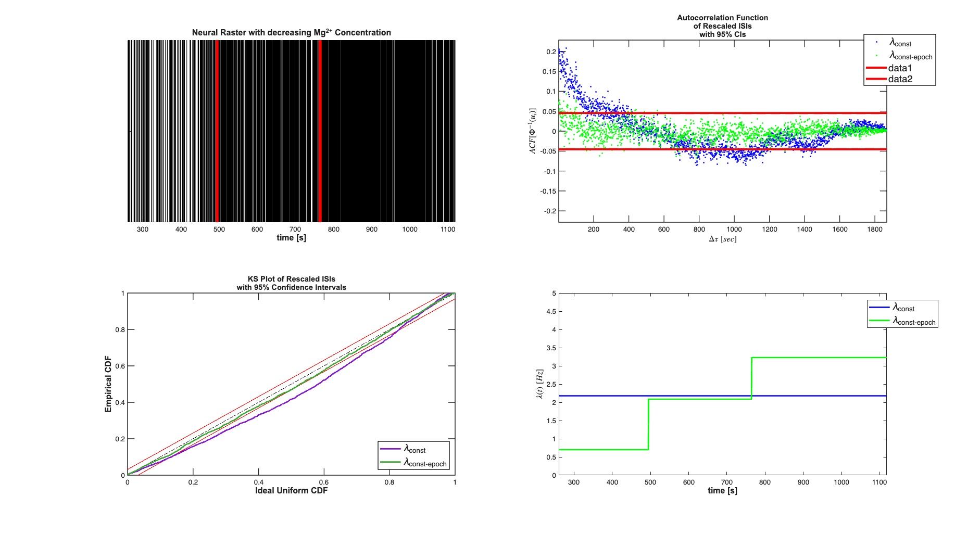
Task: Click the red marker near 765 s in raster
Action: click(x=319, y=131)
